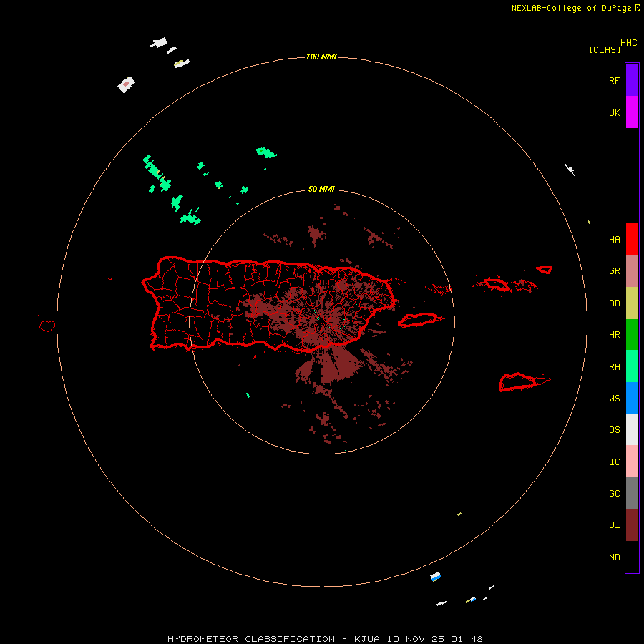Select the GC gray legend swatch
The height and width of the screenshot is (644, 644).
[632, 493]
